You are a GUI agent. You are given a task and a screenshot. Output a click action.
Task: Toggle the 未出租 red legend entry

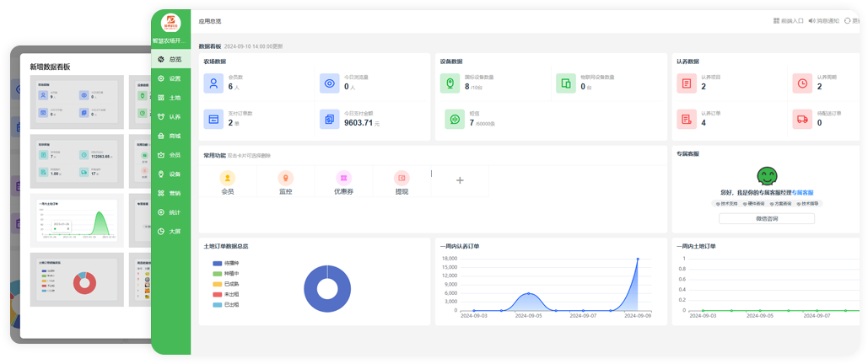click(225, 294)
